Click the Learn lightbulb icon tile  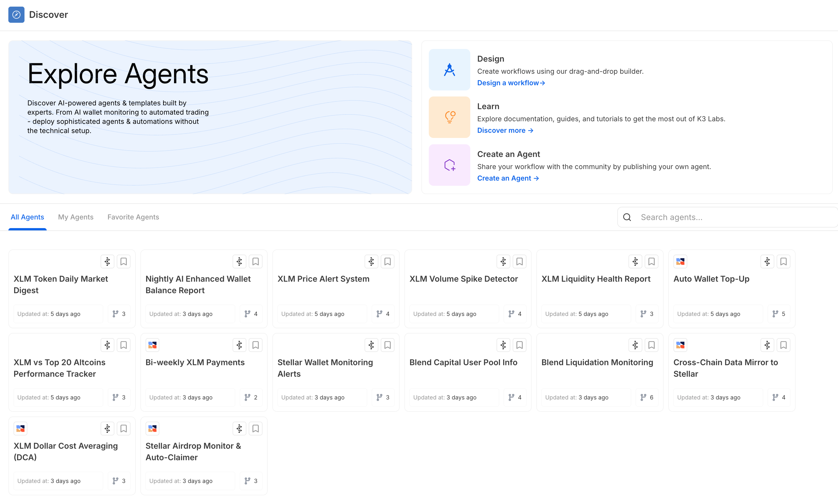pos(449,117)
